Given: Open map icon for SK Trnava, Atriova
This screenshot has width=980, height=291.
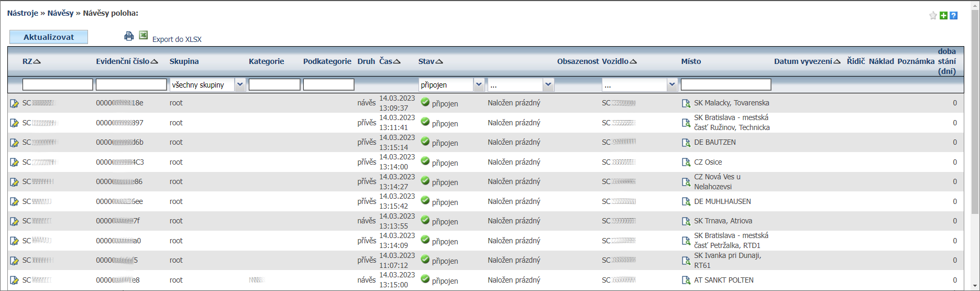Looking at the screenshot, I should [686, 221].
